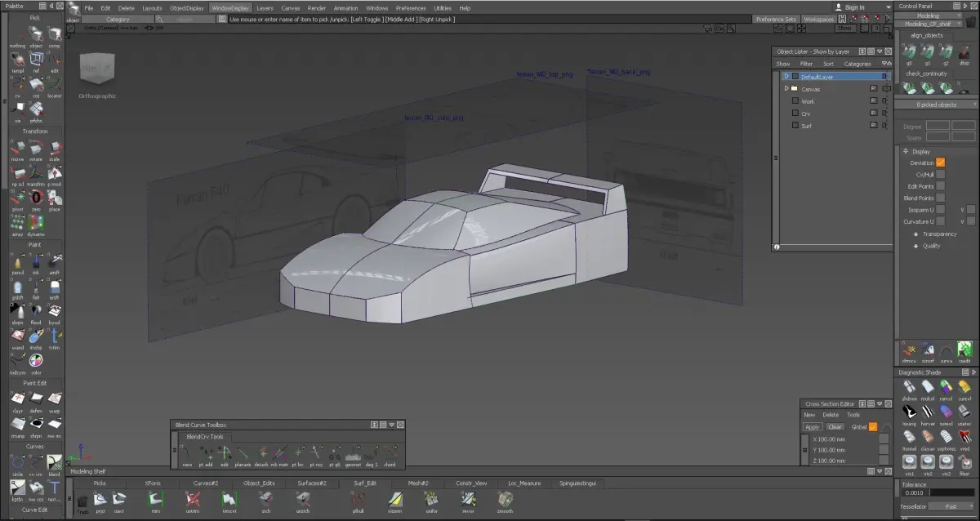Click the Degree input field
Image resolution: width=980 pixels, height=521 pixels.
[x=938, y=127]
